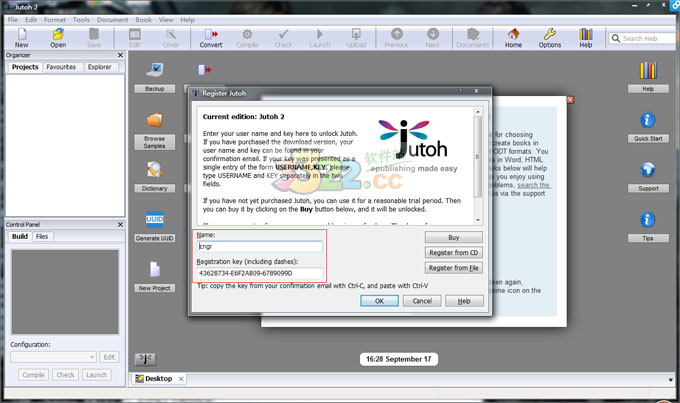680x403 pixels.
Task: Go to Next document toolbar icon
Action: [x=432, y=38]
